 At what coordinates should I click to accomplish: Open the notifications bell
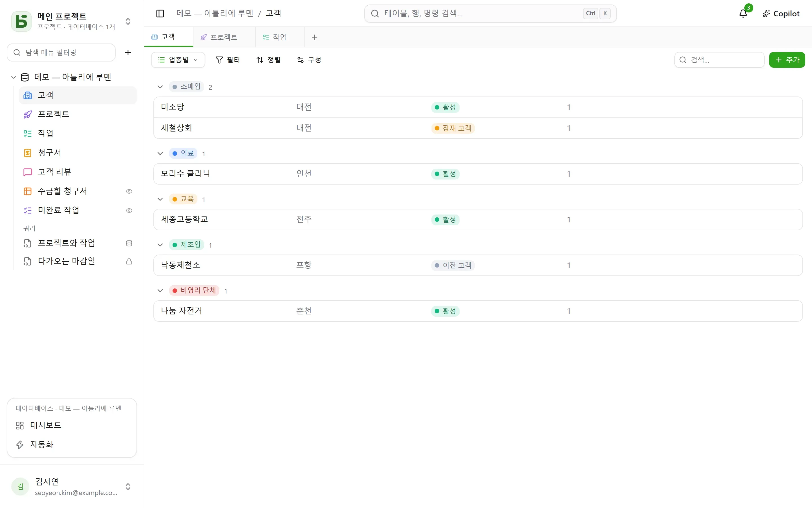743,14
